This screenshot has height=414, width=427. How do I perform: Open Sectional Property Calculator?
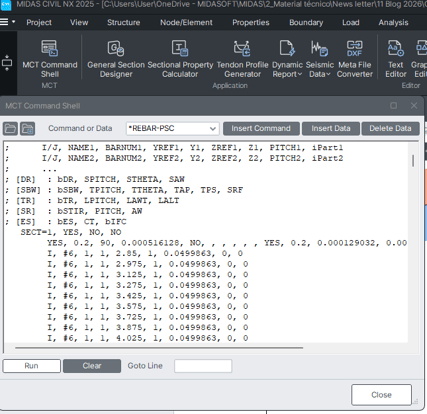point(180,59)
